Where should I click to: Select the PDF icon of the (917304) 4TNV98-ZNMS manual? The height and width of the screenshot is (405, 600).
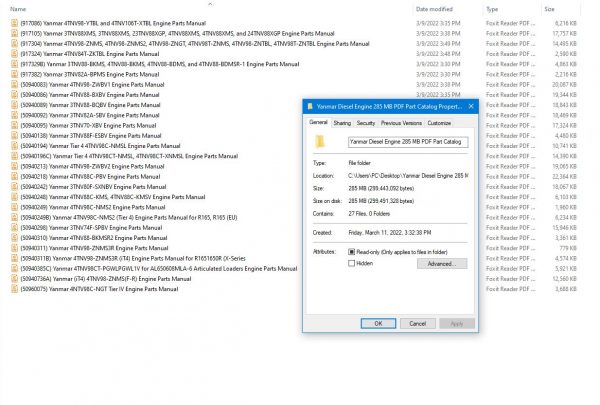[15, 44]
